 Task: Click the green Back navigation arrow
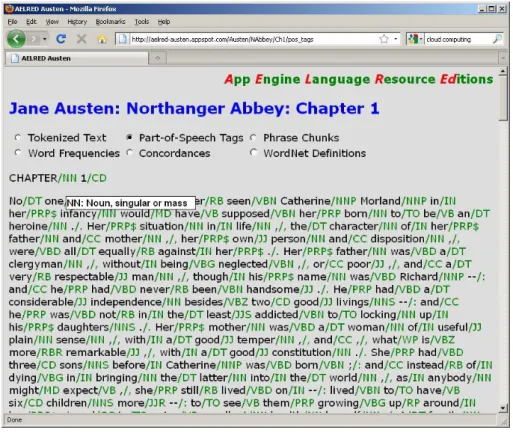coord(16,39)
